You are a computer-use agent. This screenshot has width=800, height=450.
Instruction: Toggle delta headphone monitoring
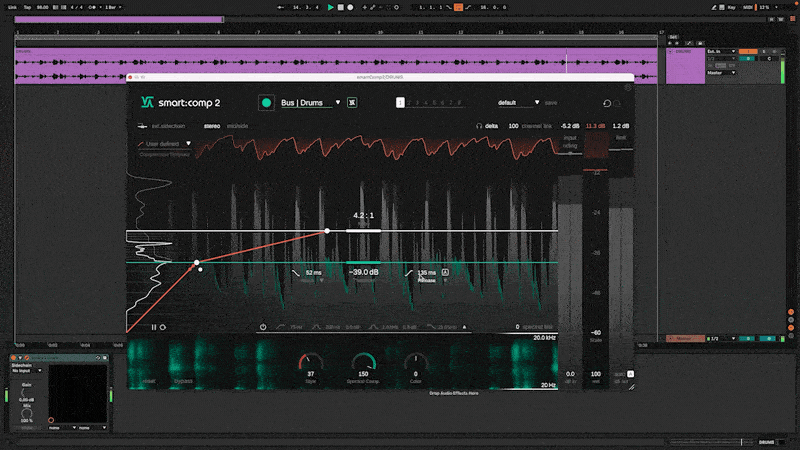pos(487,126)
